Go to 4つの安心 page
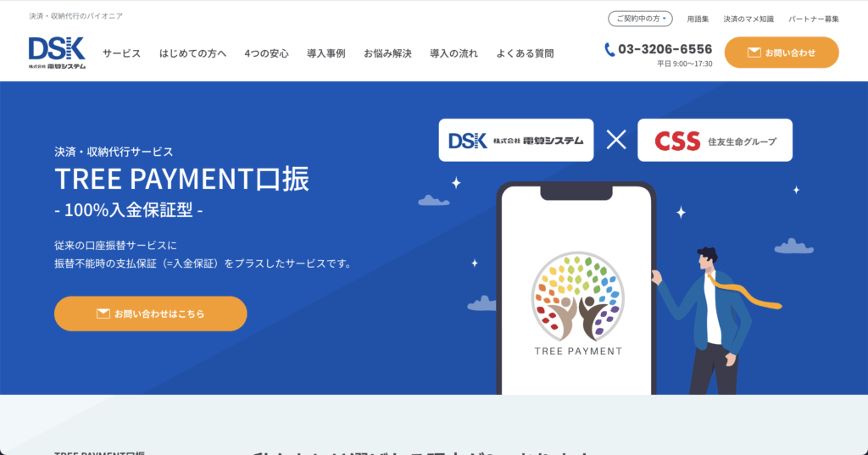Screen dimensions: 868x455 tap(267, 53)
